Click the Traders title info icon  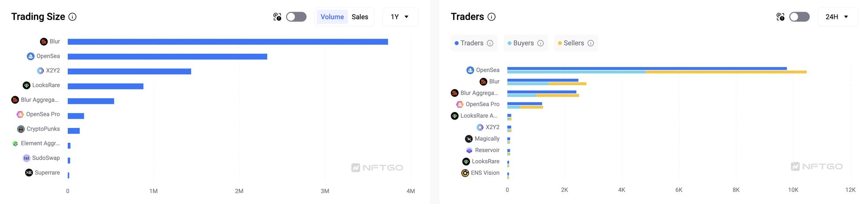pos(491,17)
